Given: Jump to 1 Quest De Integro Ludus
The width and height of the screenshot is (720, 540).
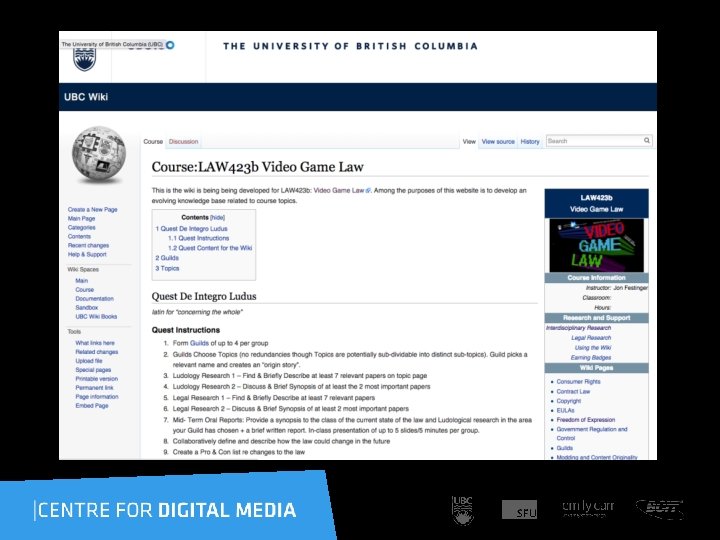Looking at the screenshot, I should click(191, 229).
